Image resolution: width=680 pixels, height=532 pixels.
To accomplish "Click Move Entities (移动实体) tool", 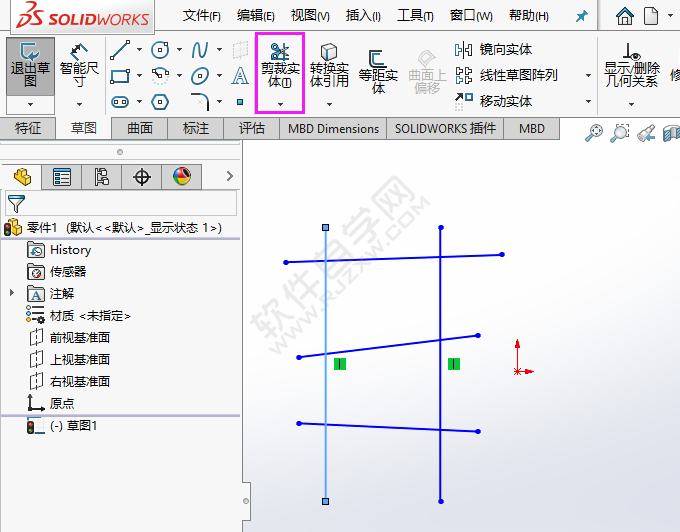I will pos(493,101).
